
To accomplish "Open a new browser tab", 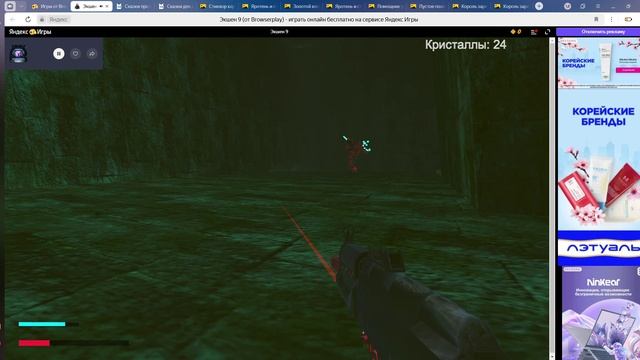I will click(x=539, y=6).
